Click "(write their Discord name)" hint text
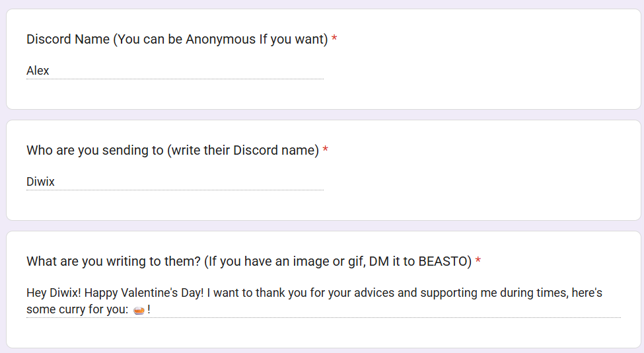 point(243,151)
